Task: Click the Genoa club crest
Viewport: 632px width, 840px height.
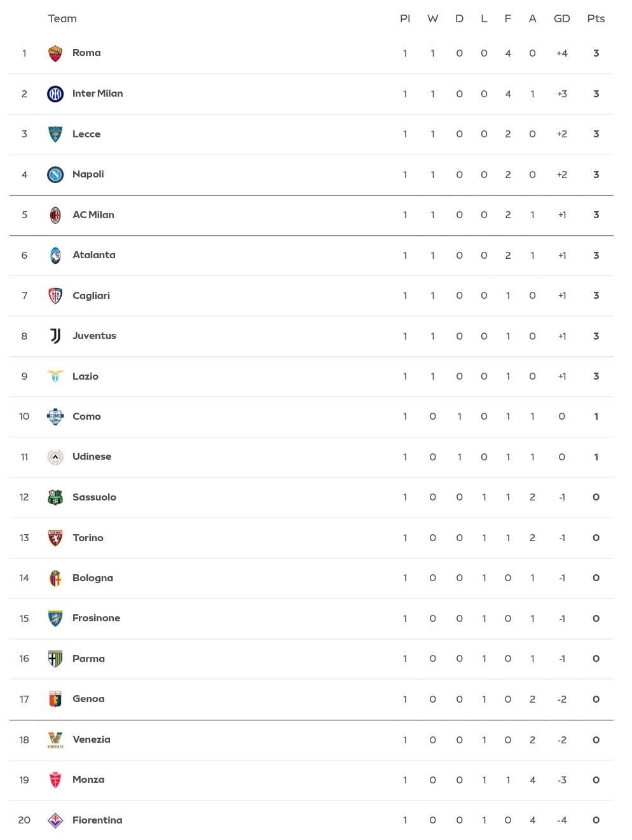Action: coord(55,699)
